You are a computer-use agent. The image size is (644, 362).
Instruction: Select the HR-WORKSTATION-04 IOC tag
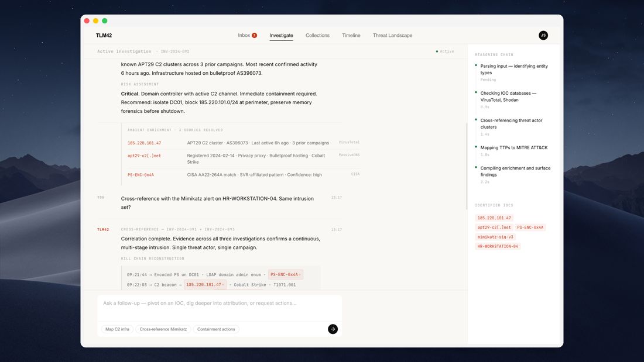click(x=498, y=246)
